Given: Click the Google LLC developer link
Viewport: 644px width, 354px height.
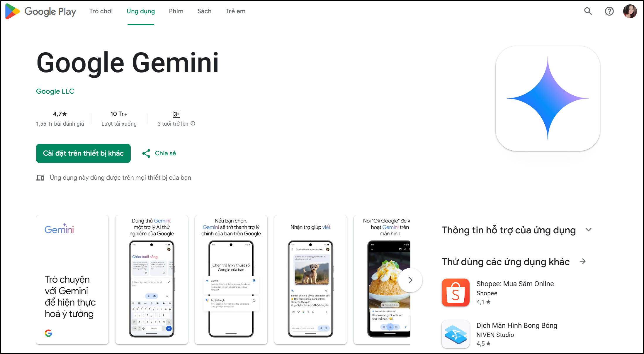Looking at the screenshot, I should tap(55, 92).
